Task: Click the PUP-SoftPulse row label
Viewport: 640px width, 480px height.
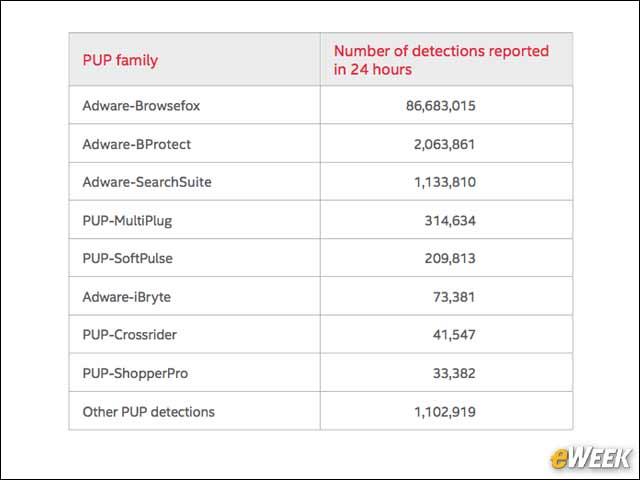Action: 128,258
